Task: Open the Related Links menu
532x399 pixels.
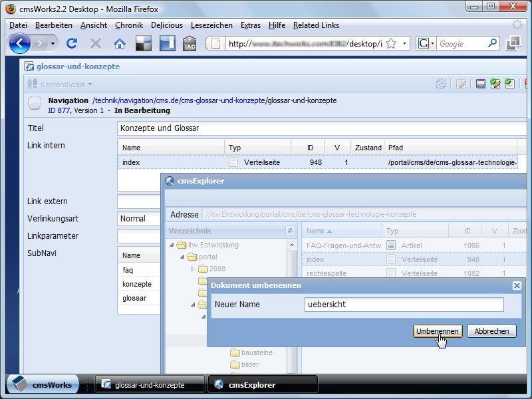Action: (317, 25)
